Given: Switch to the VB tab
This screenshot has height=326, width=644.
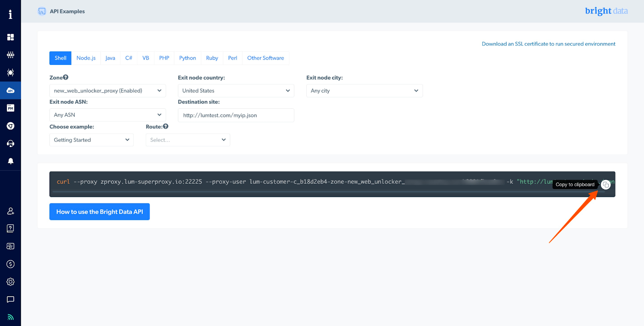Looking at the screenshot, I should tap(146, 58).
